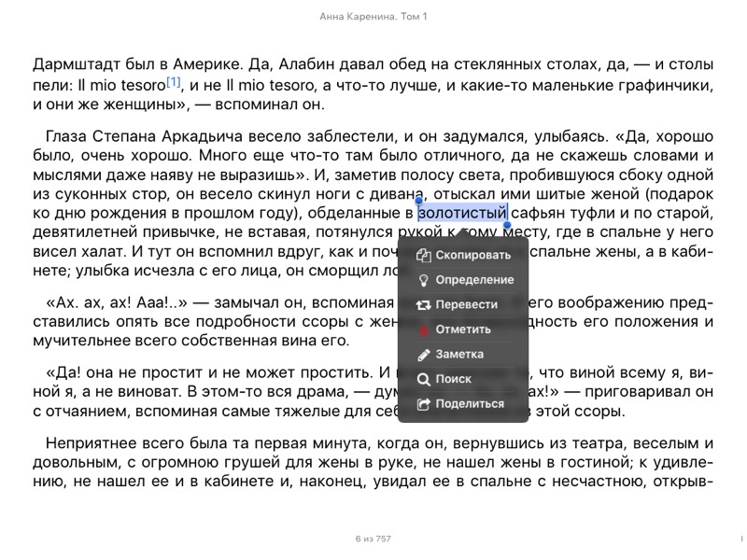Choose Поиск in the popup menu
747x560 pixels.
(x=463, y=379)
